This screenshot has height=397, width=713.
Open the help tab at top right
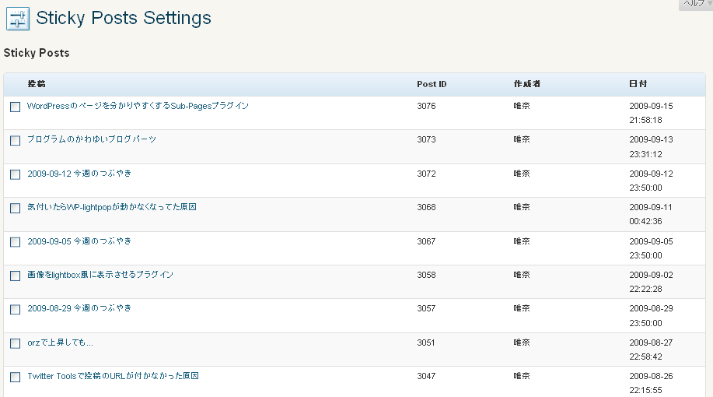point(696,4)
